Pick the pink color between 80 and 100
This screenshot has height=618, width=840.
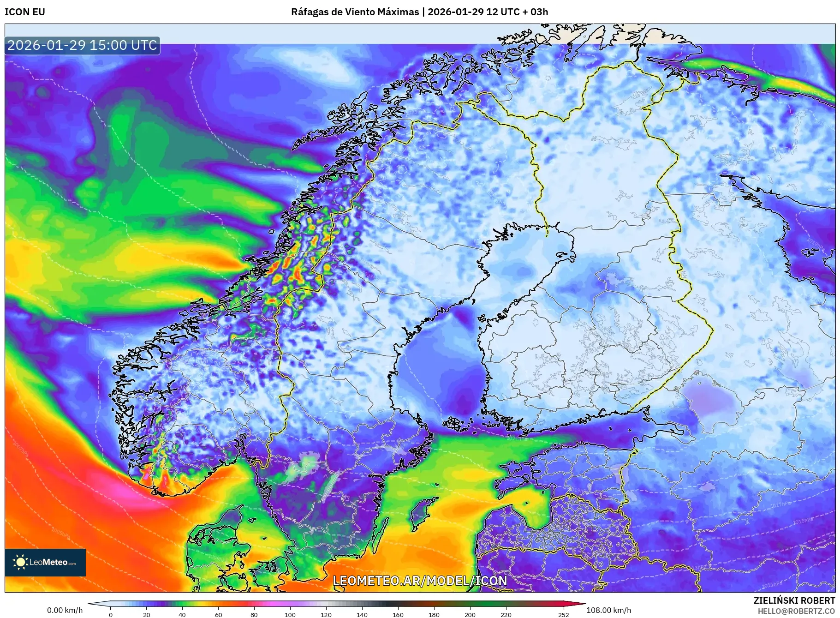(272, 604)
